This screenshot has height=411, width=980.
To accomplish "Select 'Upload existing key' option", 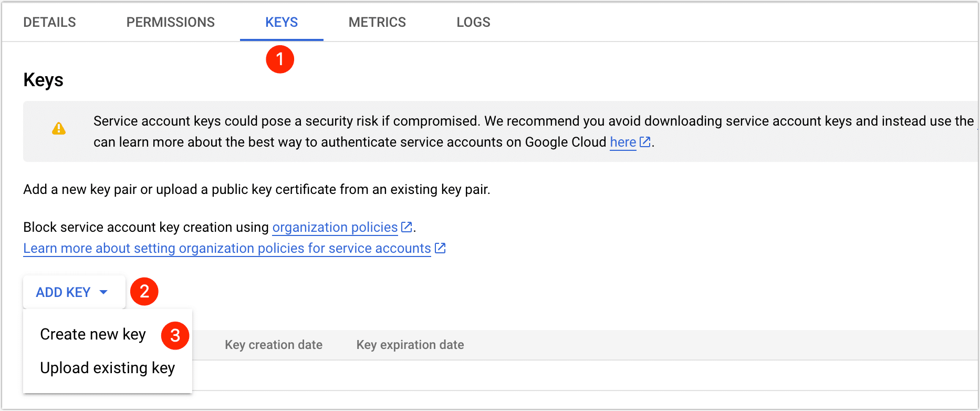I will pyautogui.click(x=107, y=368).
